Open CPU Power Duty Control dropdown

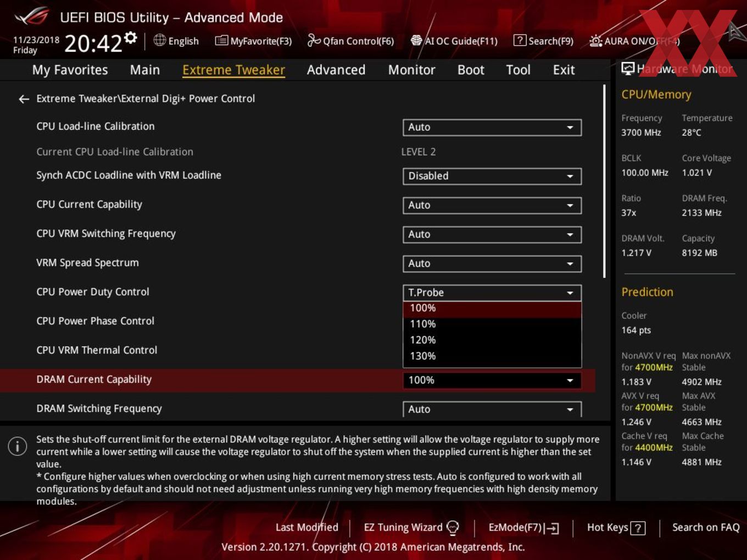(x=492, y=293)
